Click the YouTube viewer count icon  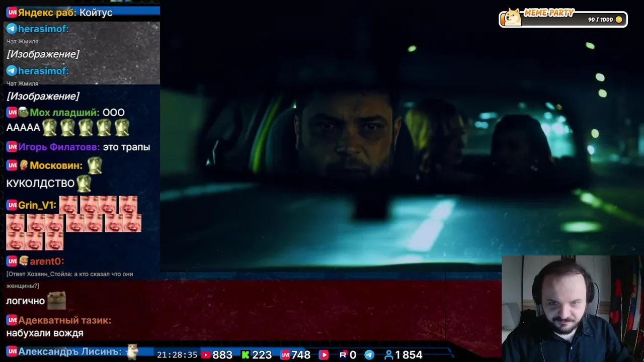point(206,355)
